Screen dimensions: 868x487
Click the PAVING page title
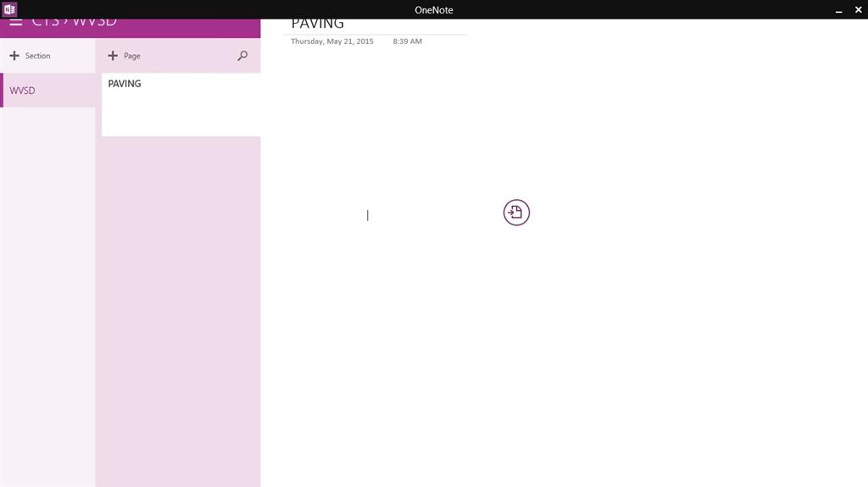318,24
